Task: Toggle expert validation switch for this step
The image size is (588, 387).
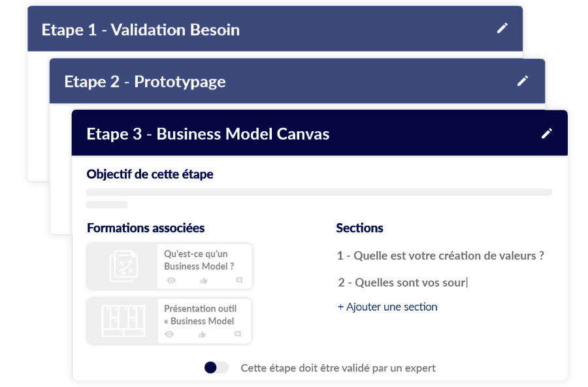Action: point(216,367)
